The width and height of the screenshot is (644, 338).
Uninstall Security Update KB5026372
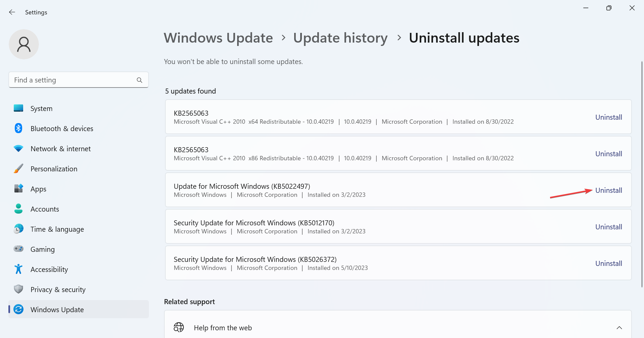coord(608,264)
